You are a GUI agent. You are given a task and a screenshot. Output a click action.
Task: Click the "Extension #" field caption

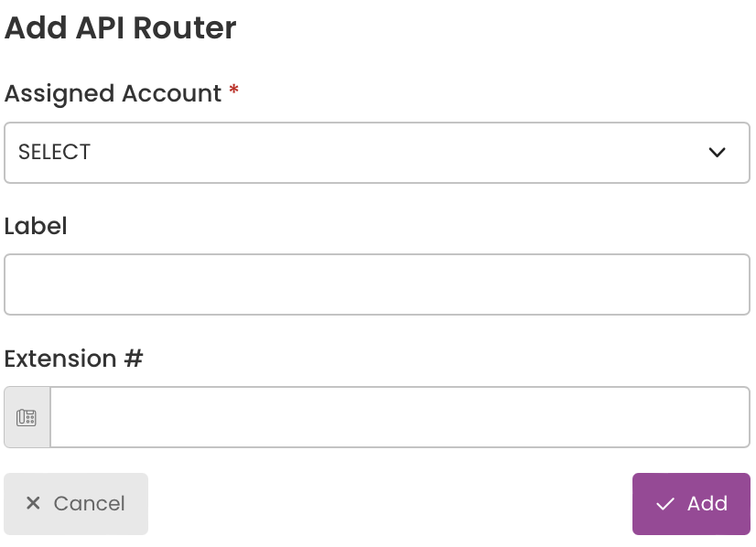pyautogui.click(x=74, y=358)
